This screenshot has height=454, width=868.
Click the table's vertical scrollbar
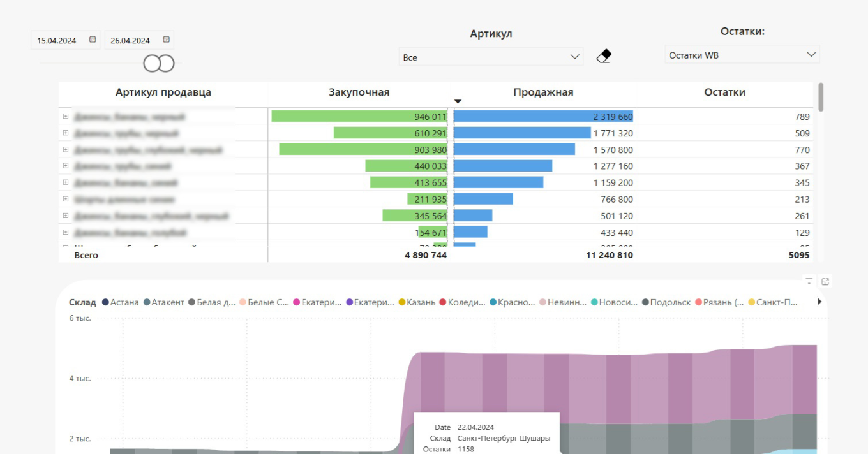[821, 97]
